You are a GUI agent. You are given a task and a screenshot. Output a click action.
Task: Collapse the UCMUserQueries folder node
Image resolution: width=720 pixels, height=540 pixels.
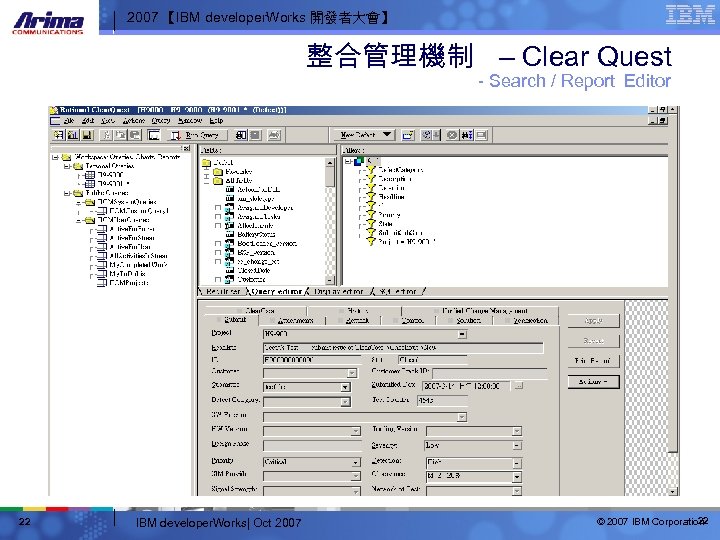tap(79, 220)
